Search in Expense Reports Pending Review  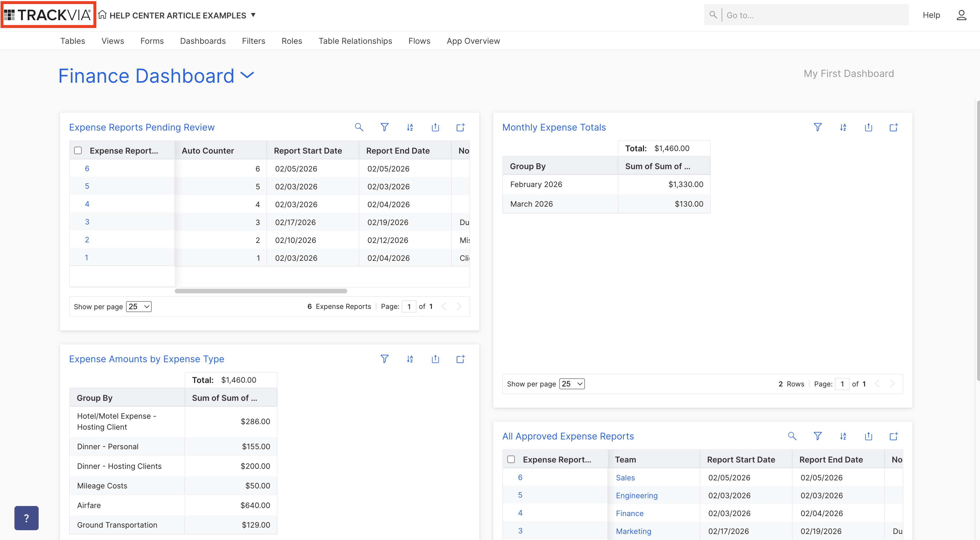[359, 127]
